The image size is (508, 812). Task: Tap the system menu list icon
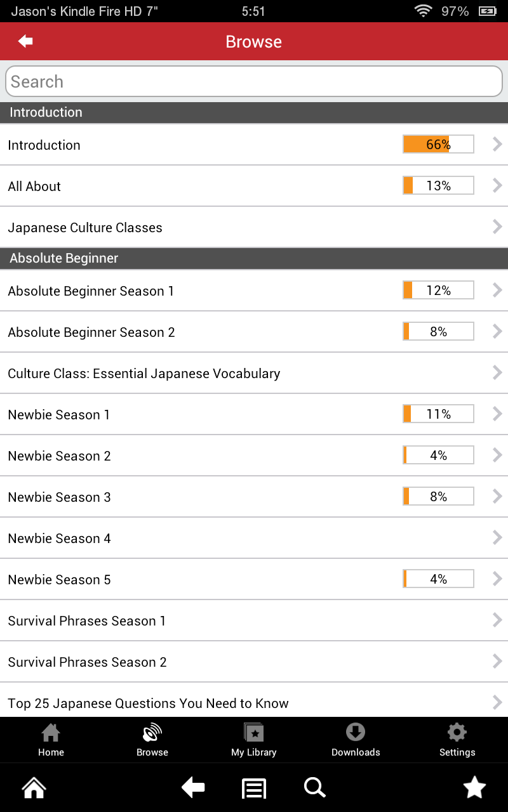point(254,788)
